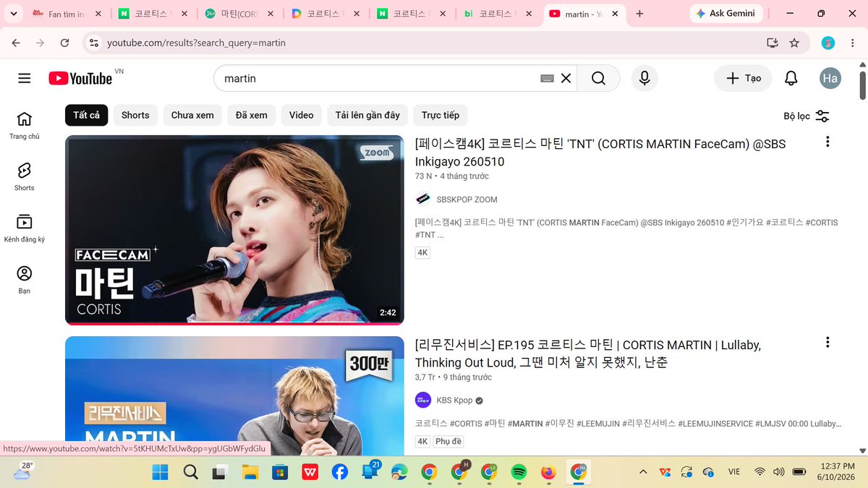Open the 리무진서비스 EP.195 video title
868x488 pixels.
[x=588, y=354]
